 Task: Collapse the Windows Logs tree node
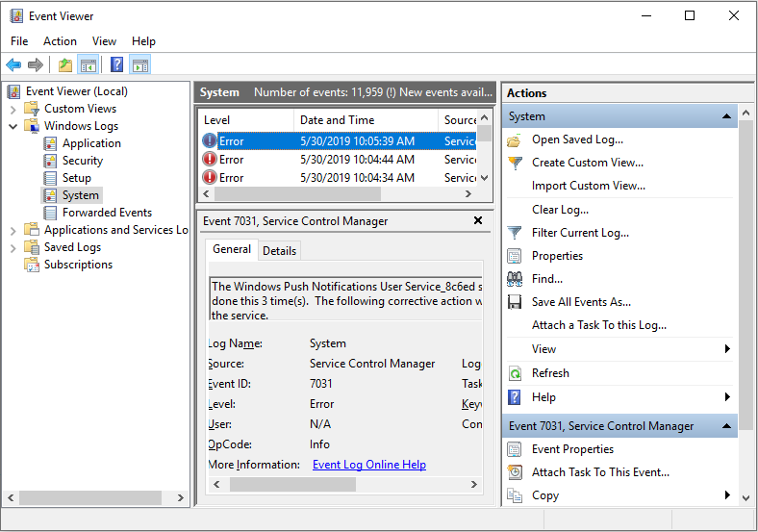point(13,126)
